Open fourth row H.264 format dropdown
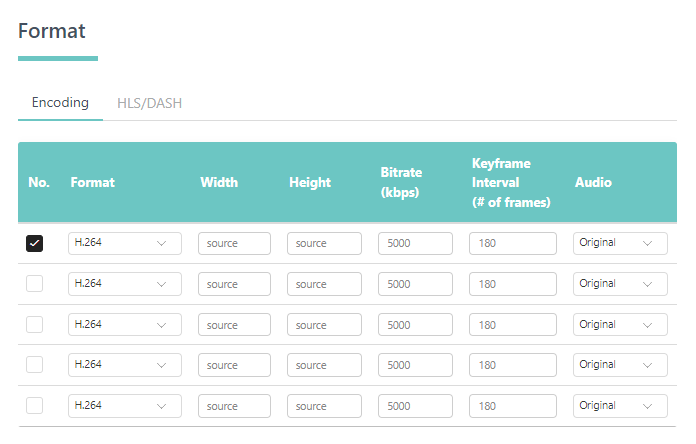 click(125, 365)
